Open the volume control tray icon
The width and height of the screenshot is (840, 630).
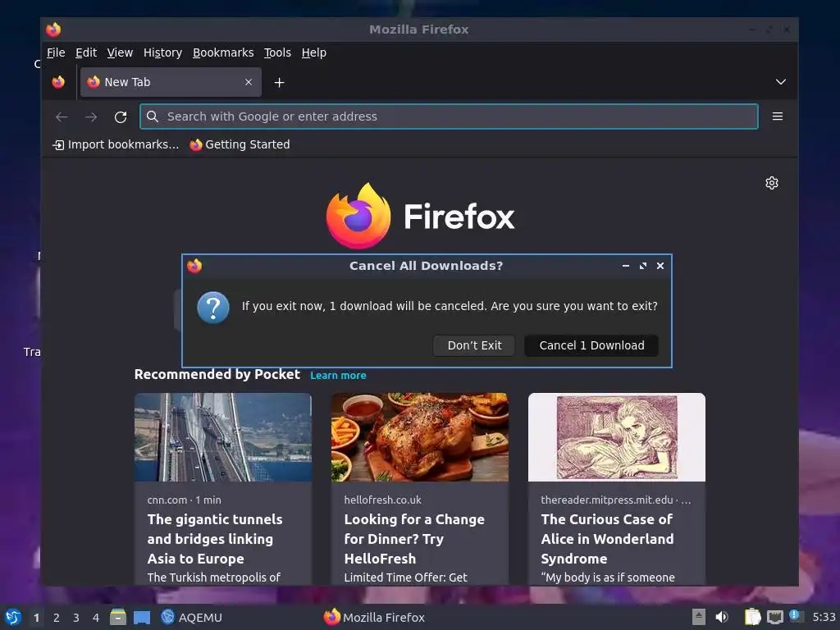[x=722, y=617]
